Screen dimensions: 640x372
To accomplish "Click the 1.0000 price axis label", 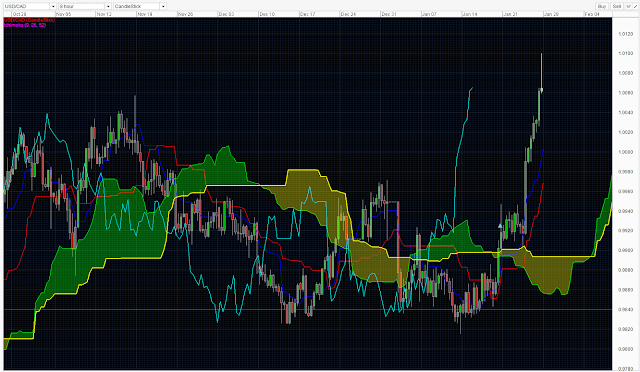I will pos(625,152).
